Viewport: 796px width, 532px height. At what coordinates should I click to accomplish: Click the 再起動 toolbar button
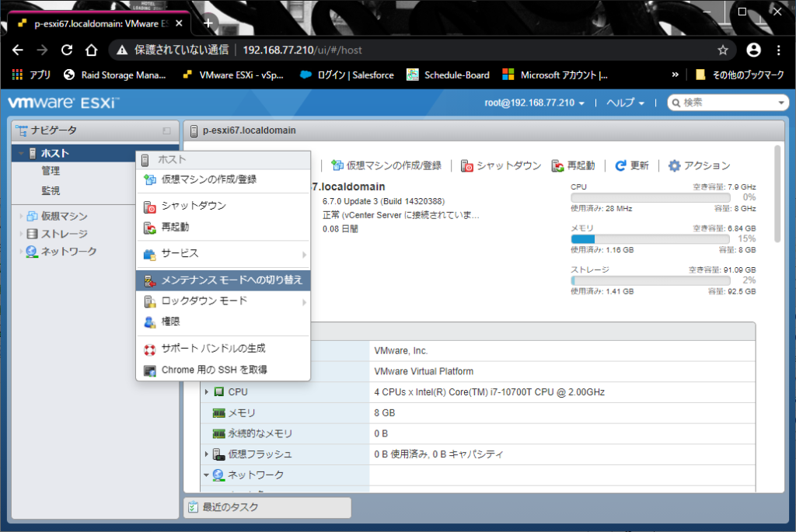click(x=573, y=165)
